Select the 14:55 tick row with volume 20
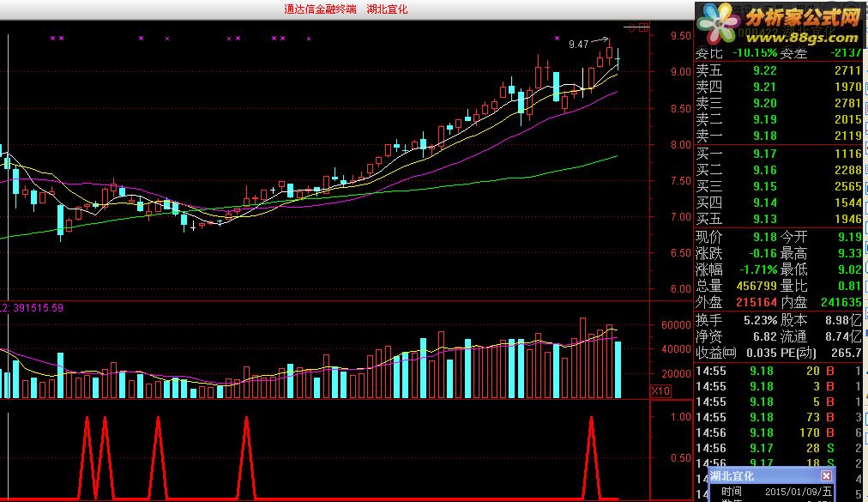The height and width of the screenshot is (502, 868). [778, 372]
